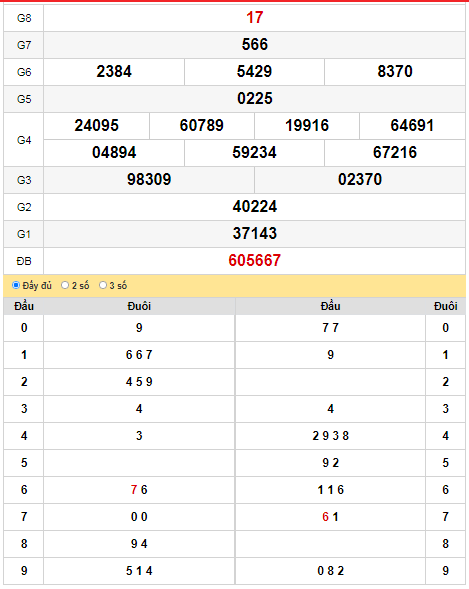This screenshot has width=469, height=589.
Task: Click the G4 number 59234
Action: (254, 153)
